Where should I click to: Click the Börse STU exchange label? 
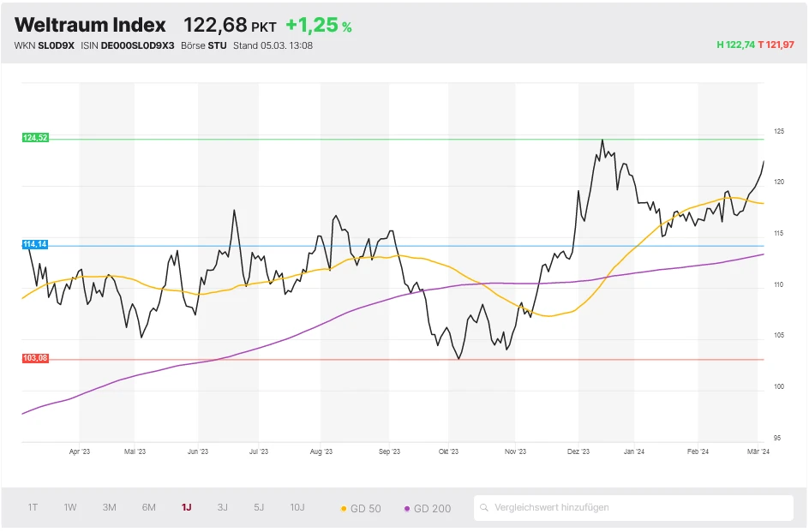point(216,45)
